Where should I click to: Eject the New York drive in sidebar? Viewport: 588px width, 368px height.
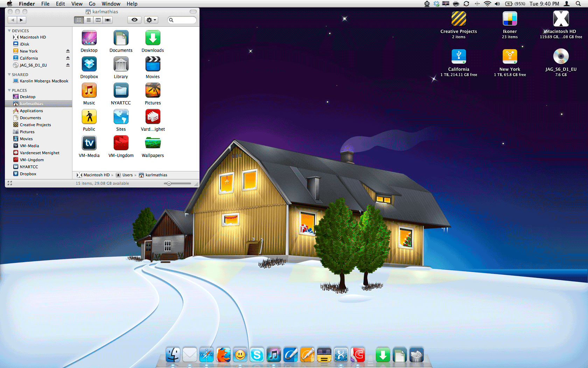pos(68,51)
